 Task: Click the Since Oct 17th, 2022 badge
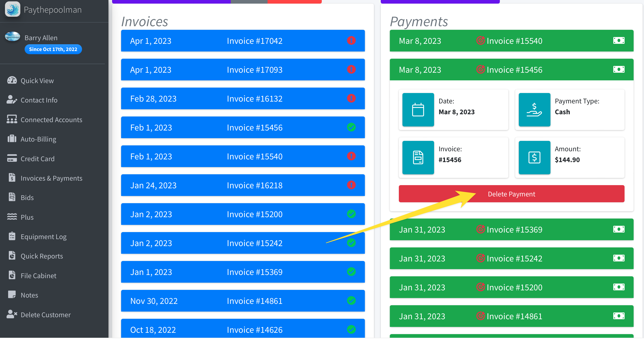tap(53, 49)
